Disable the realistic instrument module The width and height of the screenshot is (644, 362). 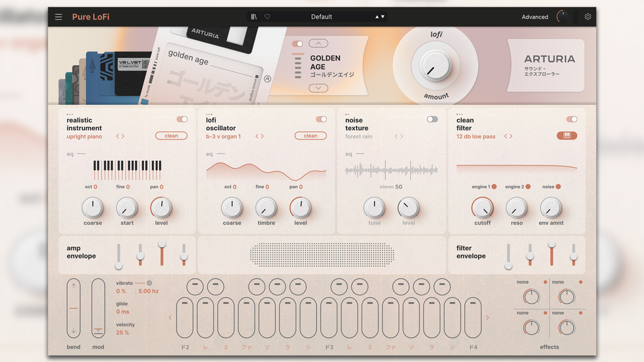point(183,118)
